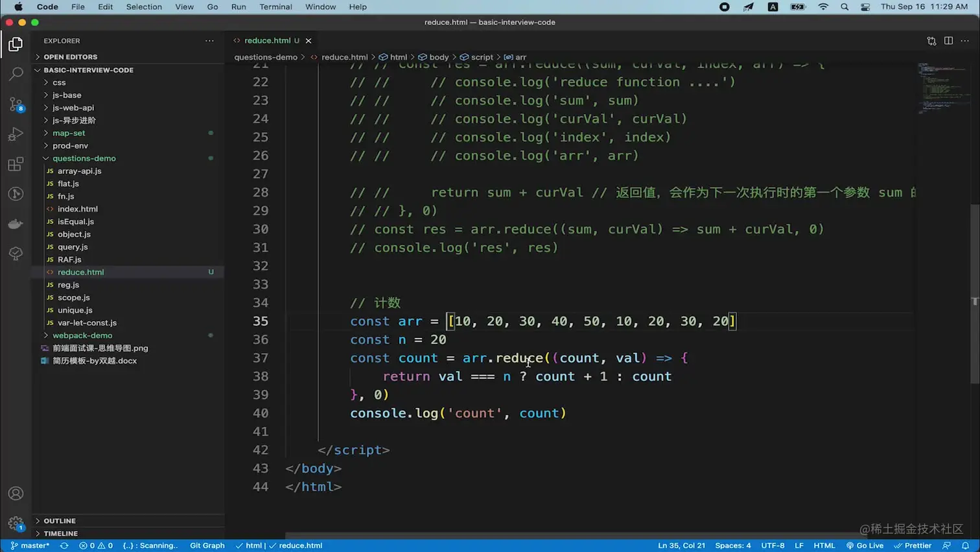This screenshot has height=552, width=980.
Task: Click the battery icon in menu bar
Action: click(x=798, y=6)
